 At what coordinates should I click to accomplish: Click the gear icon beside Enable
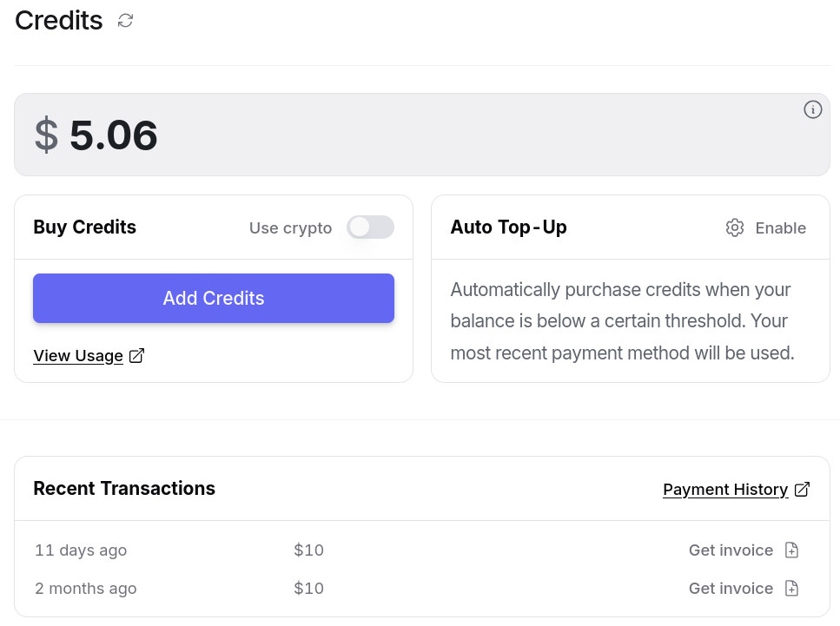tap(735, 227)
